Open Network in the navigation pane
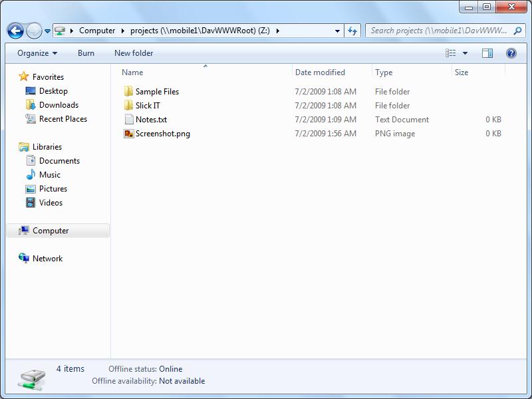 point(47,259)
